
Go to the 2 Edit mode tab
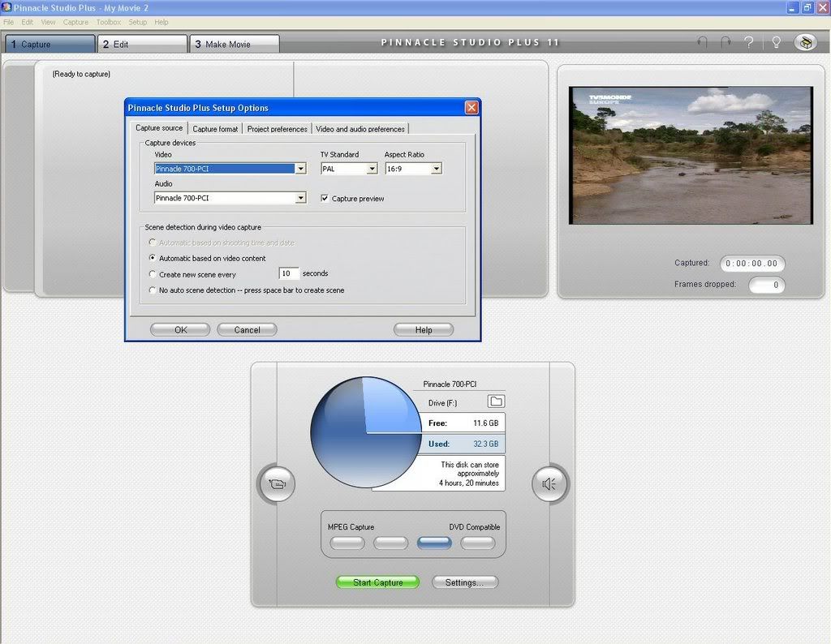click(x=143, y=44)
